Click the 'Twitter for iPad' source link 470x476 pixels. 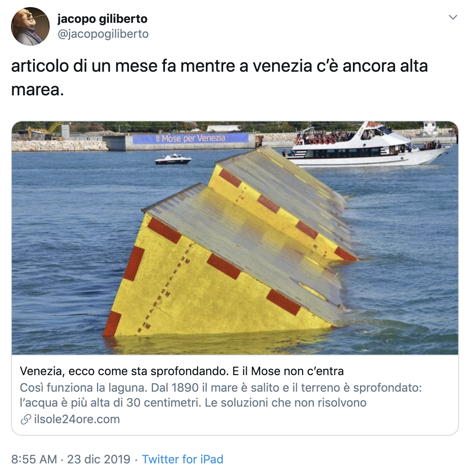point(183,459)
